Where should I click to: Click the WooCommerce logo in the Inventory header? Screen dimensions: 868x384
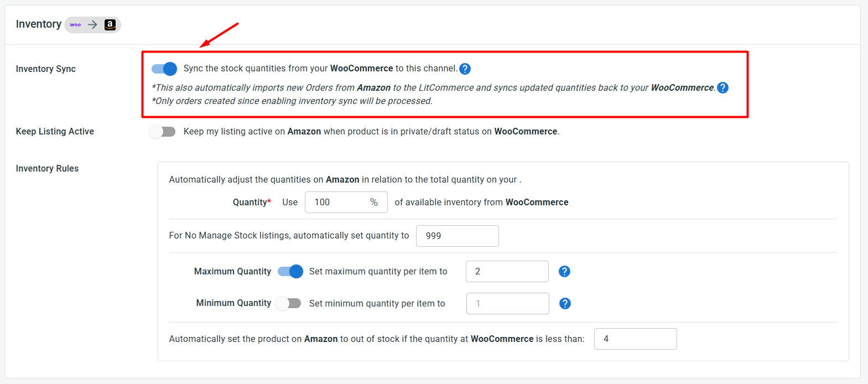click(76, 25)
